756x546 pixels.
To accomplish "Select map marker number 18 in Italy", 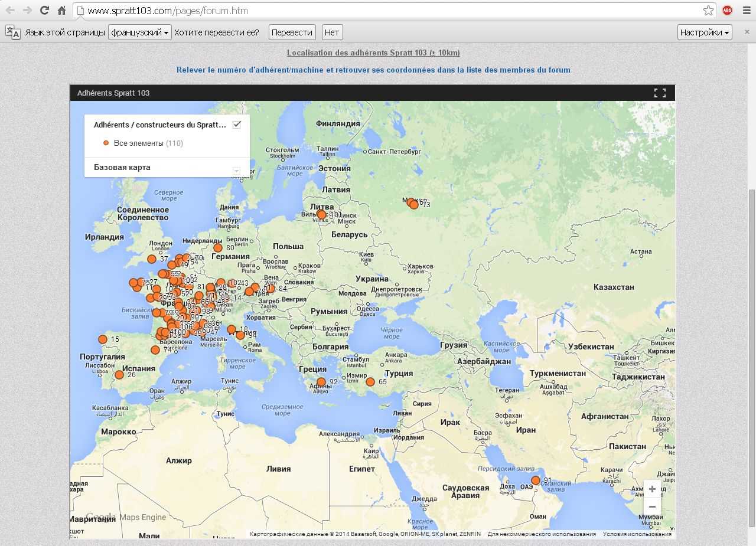I will (232, 329).
